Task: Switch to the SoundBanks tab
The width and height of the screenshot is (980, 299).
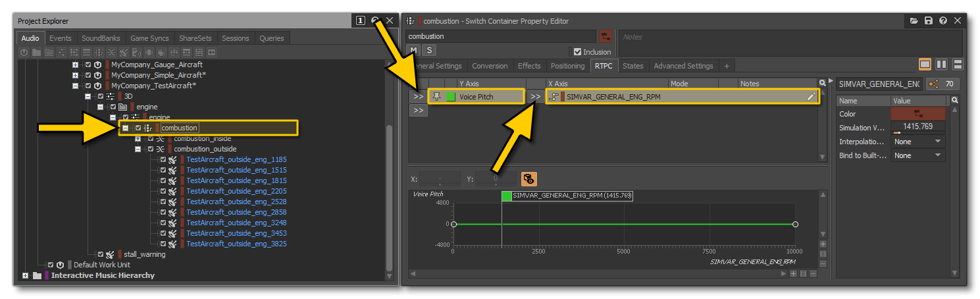Action: 101,38
